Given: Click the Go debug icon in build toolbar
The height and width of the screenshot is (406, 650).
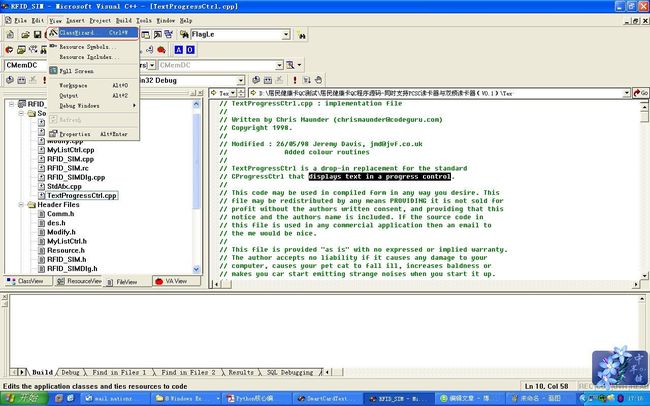Looking at the screenshot, I should click(306, 80).
